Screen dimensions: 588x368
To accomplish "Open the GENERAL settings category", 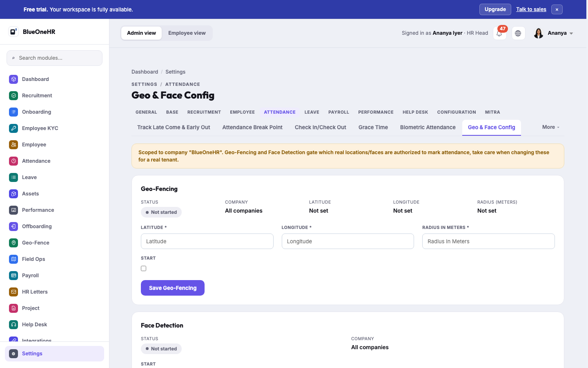I will [x=146, y=112].
